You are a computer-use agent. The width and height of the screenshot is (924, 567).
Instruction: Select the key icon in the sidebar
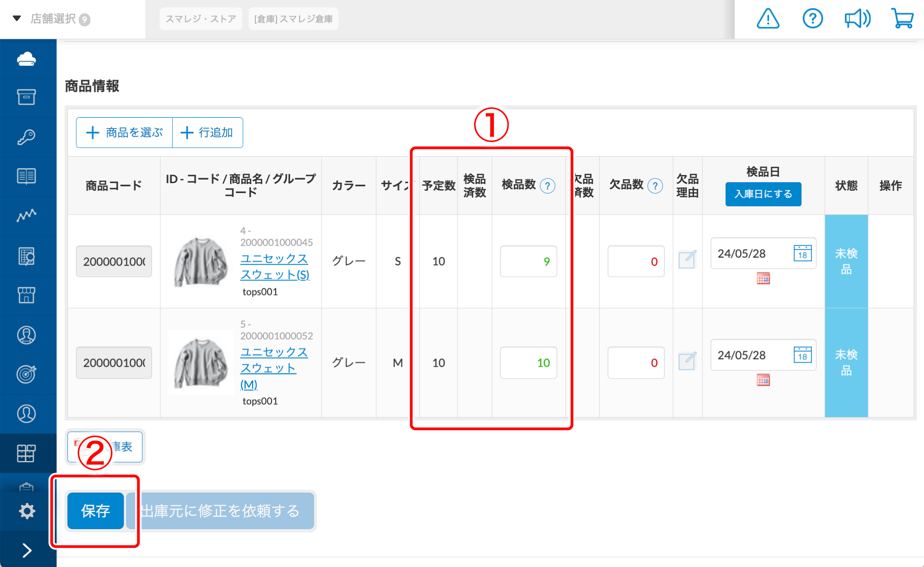(x=27, y=136)
